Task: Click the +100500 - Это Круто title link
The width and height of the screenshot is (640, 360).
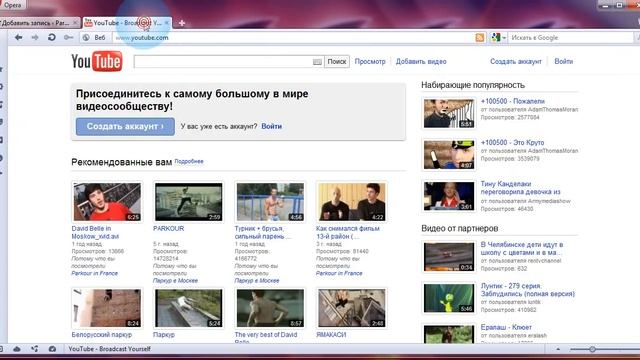Action: (x=512, y=142)
